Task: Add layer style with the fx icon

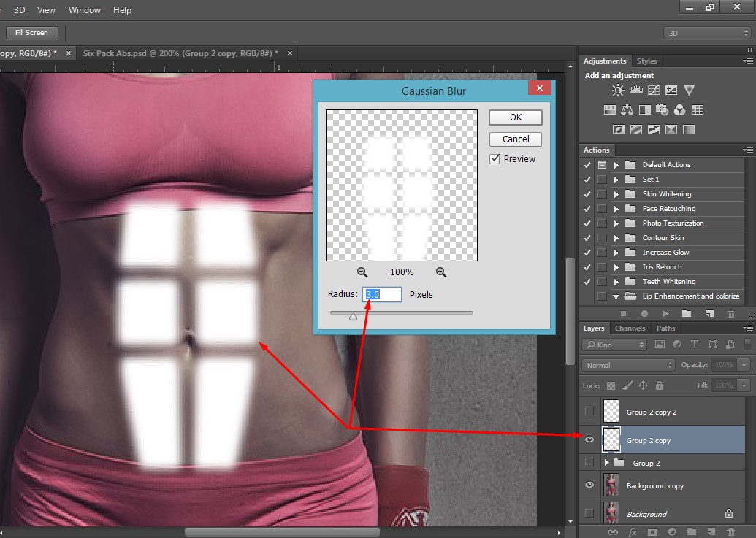Action: [x=633, y=532]
